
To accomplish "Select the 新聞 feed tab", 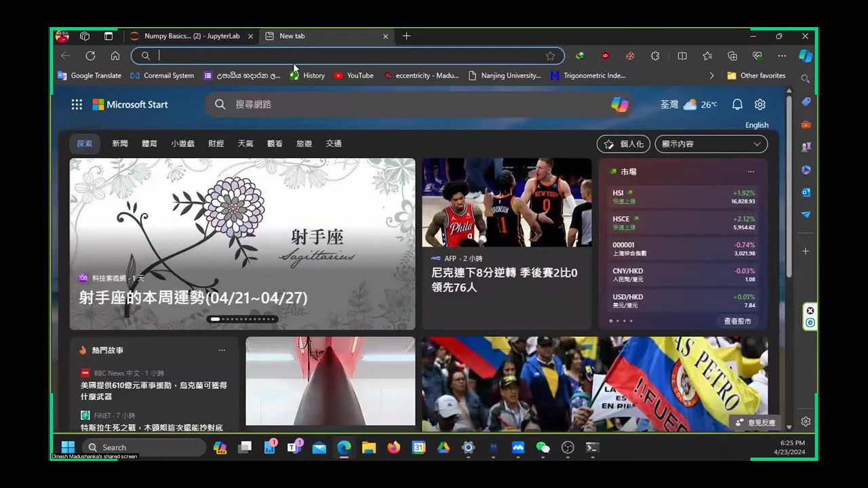I will [x=120, y=144].
